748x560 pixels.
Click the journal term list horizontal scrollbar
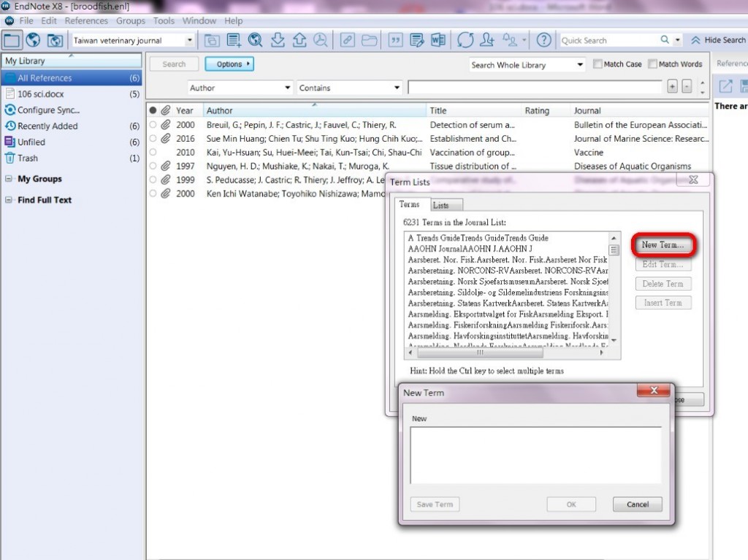pos(480,353)
